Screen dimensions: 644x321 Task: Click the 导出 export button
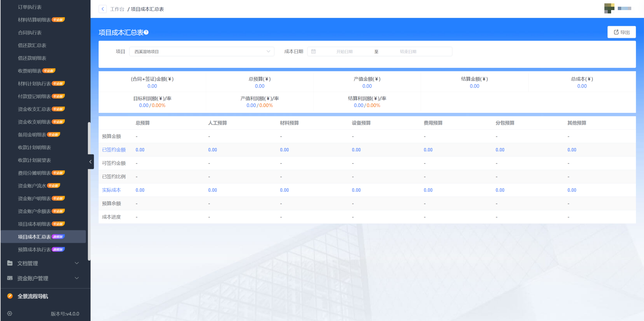pyautogui.click(x=621, y=32)
